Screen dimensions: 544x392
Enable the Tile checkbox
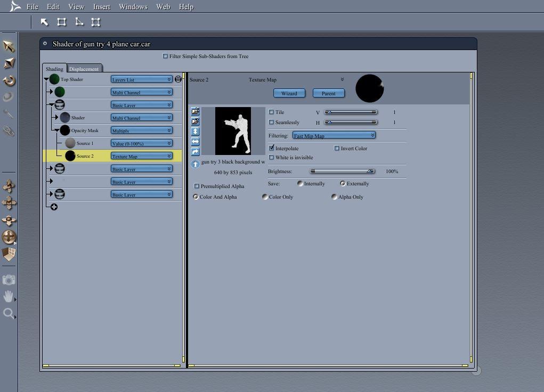(271, 112)
